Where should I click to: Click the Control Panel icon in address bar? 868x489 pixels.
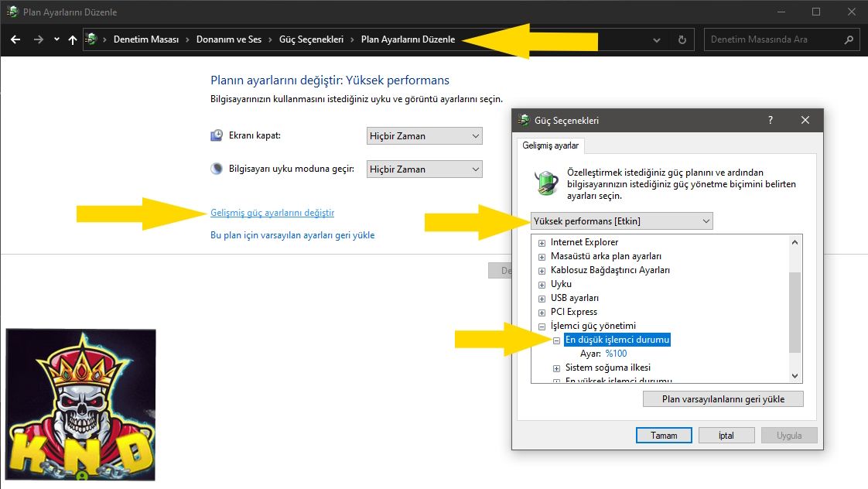click(x=91, y=39)
